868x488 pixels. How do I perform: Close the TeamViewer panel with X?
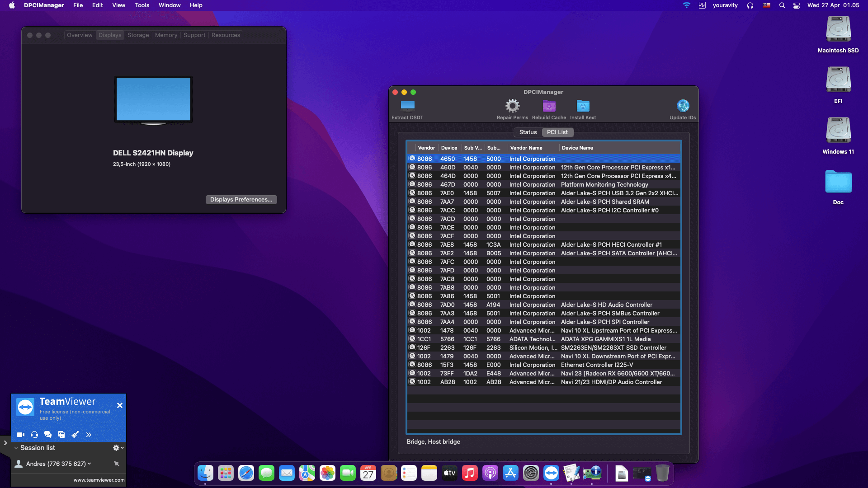(x=120, y=405)
